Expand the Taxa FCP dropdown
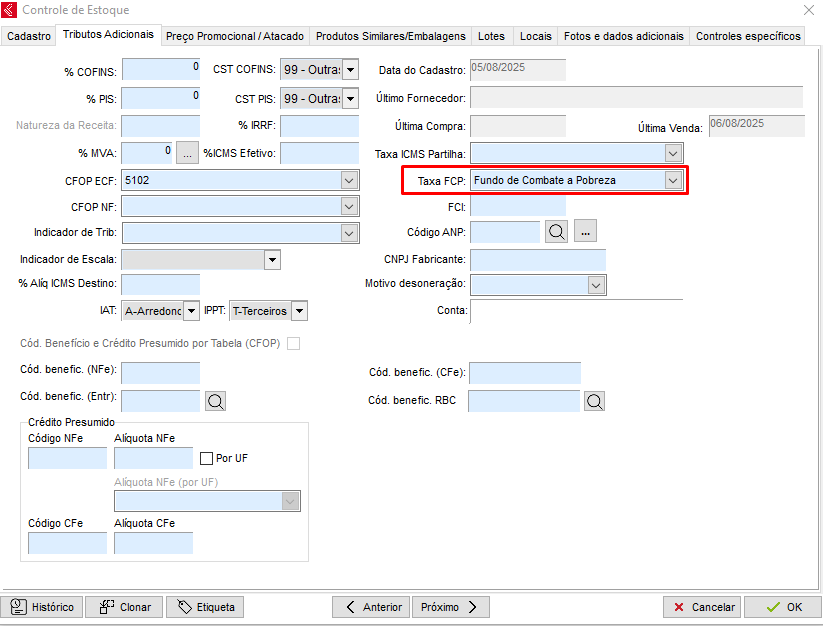 pyautogui.click(x=674, y=181)
